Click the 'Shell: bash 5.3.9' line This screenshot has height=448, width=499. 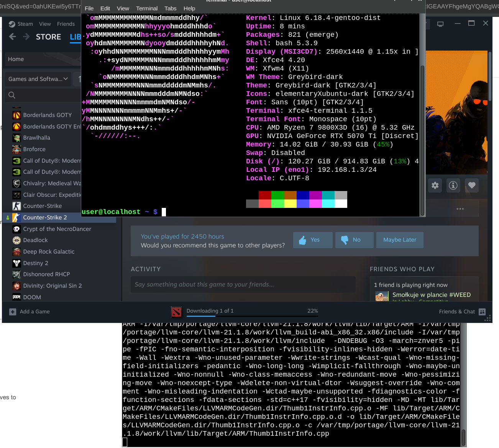282,43
